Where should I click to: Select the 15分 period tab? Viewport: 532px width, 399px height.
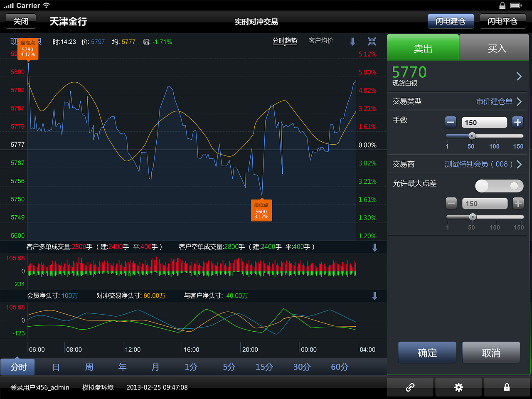264,367
